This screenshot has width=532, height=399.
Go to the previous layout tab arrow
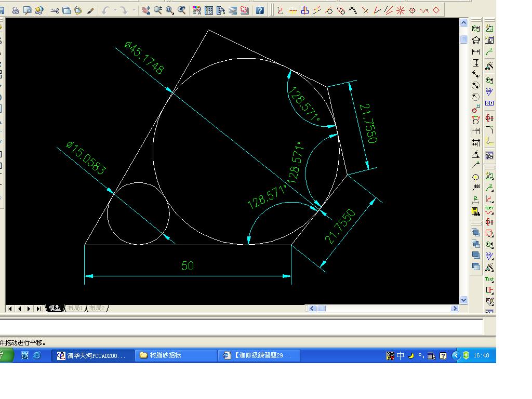point(19,309)
